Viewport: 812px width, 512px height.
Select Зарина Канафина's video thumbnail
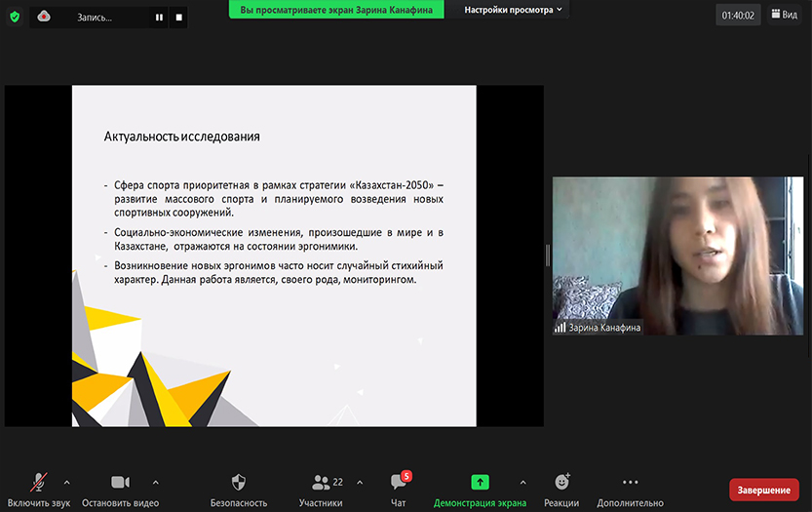[x=677, y=256]
